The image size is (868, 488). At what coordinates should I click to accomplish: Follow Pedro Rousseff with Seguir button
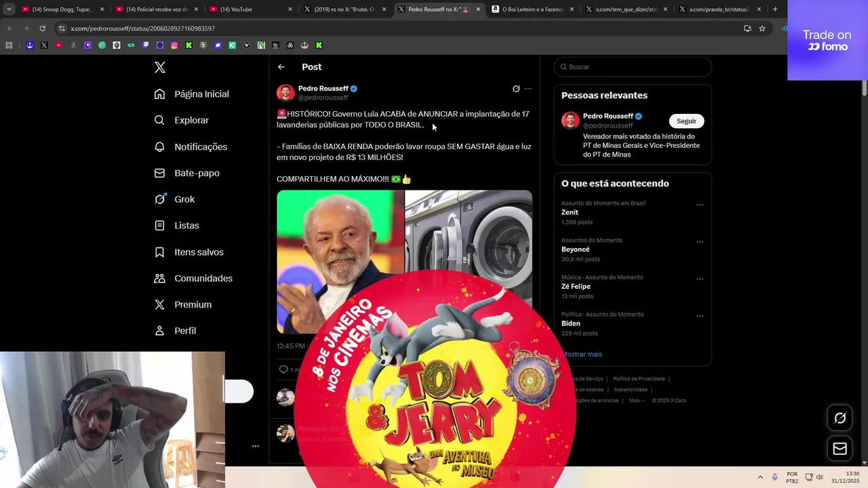coord(686,121)
